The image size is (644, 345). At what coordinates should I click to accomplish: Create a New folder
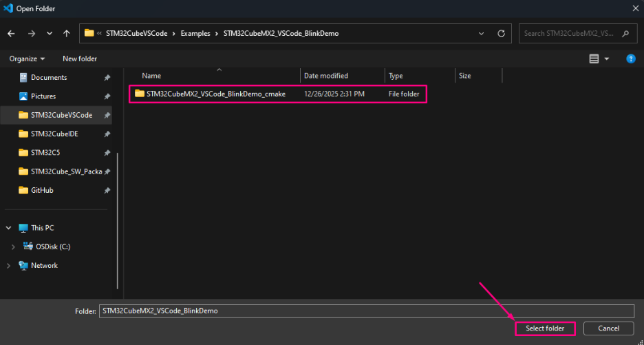pos(80,59)
